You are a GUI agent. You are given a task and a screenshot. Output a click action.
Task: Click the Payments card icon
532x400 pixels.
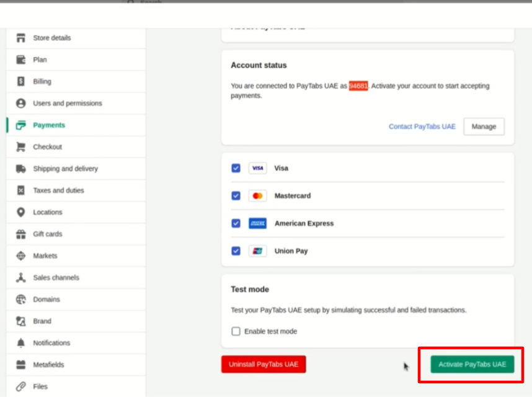(20, 125)
